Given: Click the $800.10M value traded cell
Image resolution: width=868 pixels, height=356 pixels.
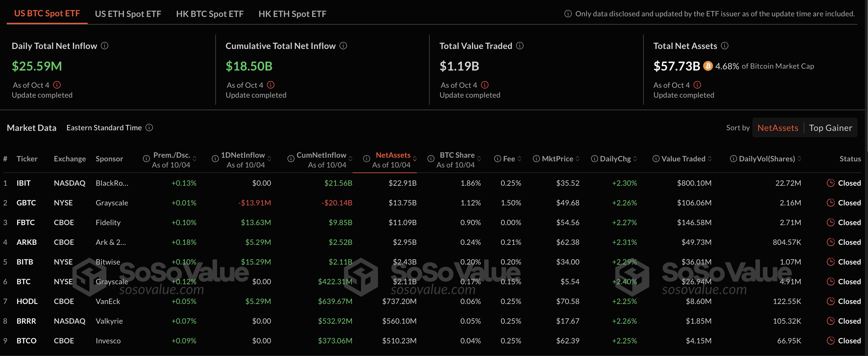Looking at the screenshot, I should pyautogui.click(x=694, y=183).
